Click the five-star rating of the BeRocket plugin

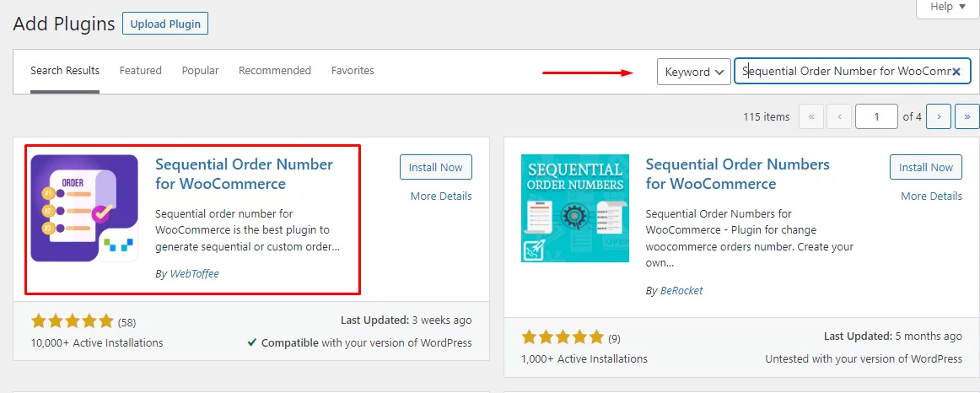click(x=563, y=338)
